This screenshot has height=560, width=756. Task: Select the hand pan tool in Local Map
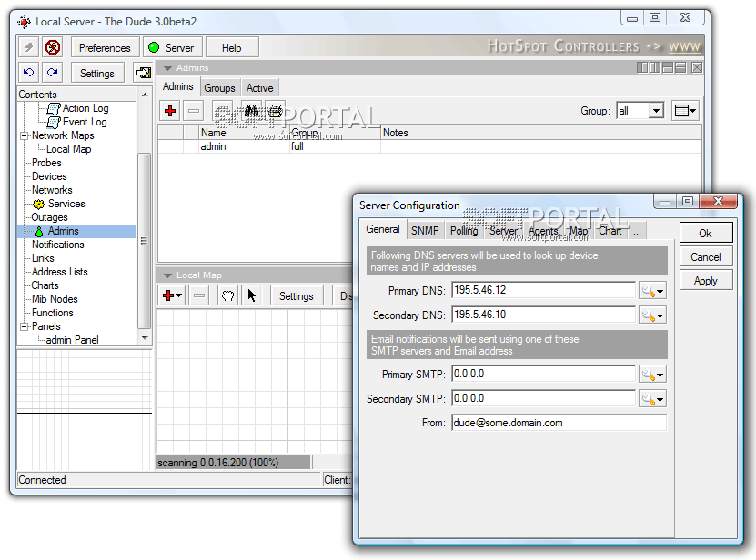[x=227, y=295]
